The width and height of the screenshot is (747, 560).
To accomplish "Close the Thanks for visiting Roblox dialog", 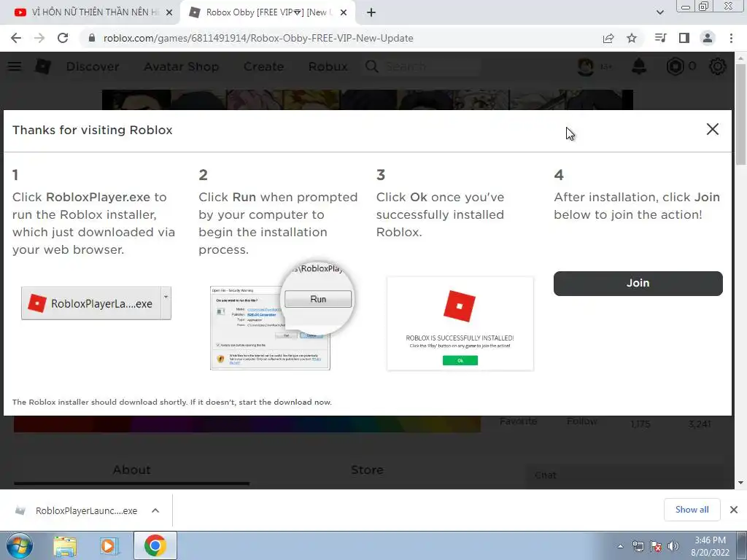I will click(x=712, y=129).
